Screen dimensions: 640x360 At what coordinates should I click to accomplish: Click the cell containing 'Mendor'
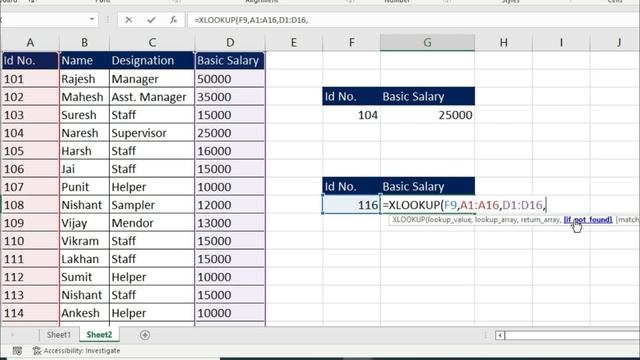[x=152, y=223]
